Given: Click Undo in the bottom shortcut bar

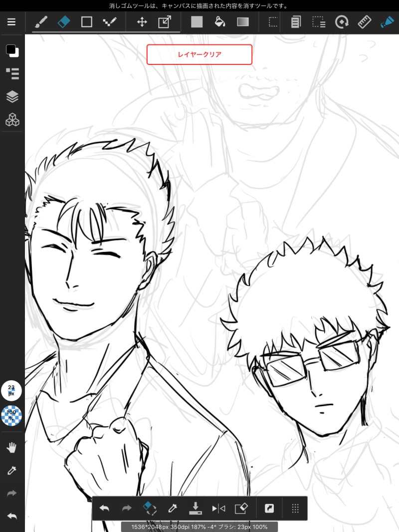Looking at the screenshot, I should 104,508.
